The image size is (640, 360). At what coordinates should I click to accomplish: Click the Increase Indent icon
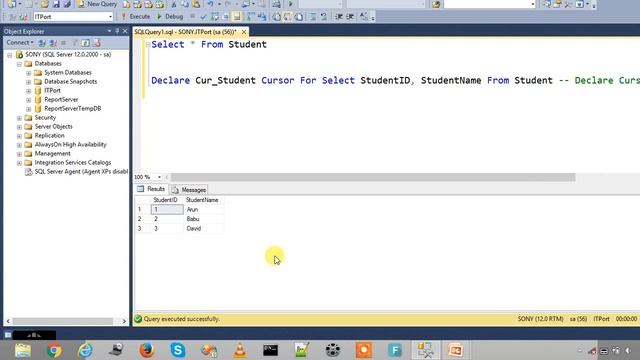[350, 17]
